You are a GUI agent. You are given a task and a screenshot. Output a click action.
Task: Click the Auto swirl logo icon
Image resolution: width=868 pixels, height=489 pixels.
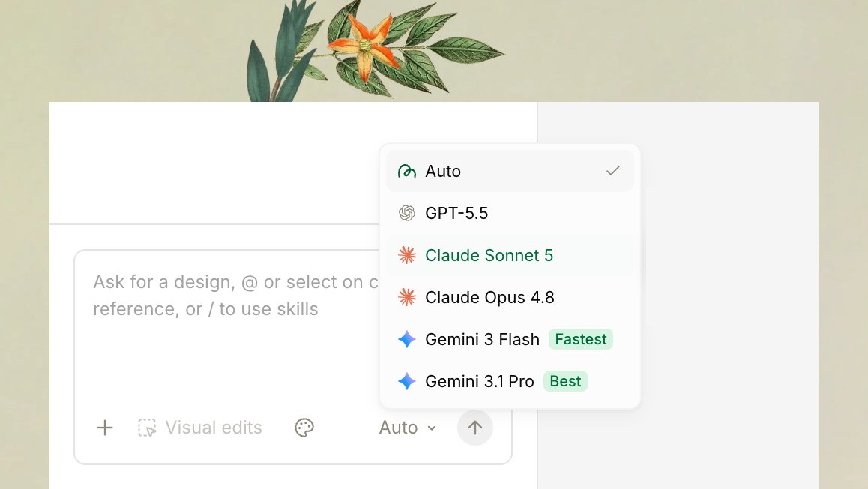(x=407, y=171)
